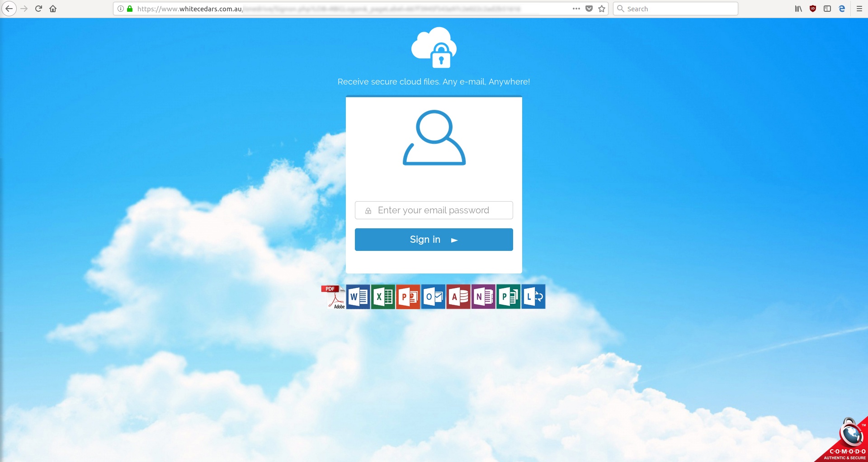Click the Lync icon
Viewport: 868px width, 462px height.
click(533, 297)
